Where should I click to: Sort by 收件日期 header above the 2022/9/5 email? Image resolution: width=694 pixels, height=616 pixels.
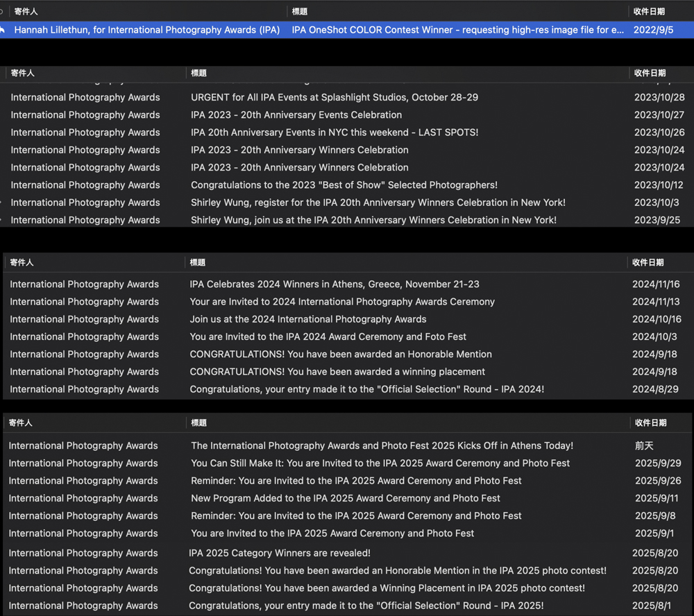[649, 11]
